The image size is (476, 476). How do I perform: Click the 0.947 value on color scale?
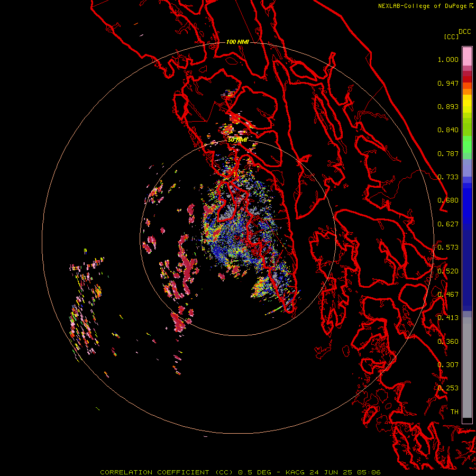pos(448,83)
